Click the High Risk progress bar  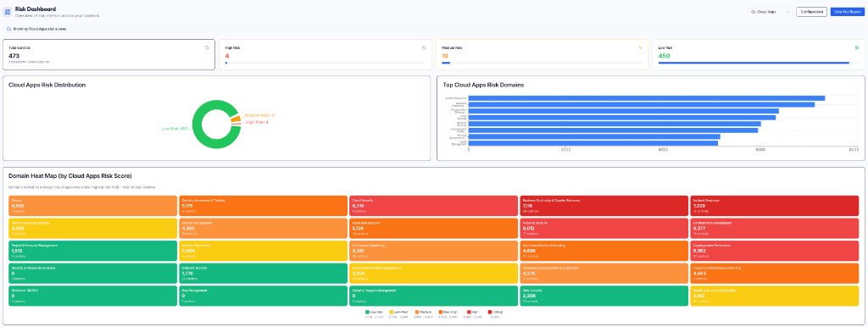click(325, 63)
